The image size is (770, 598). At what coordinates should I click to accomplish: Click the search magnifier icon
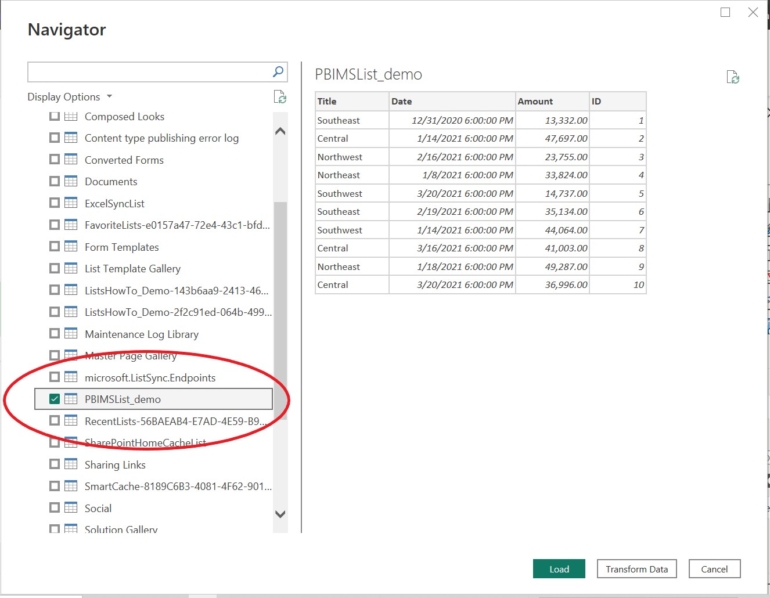click(279, 72)
